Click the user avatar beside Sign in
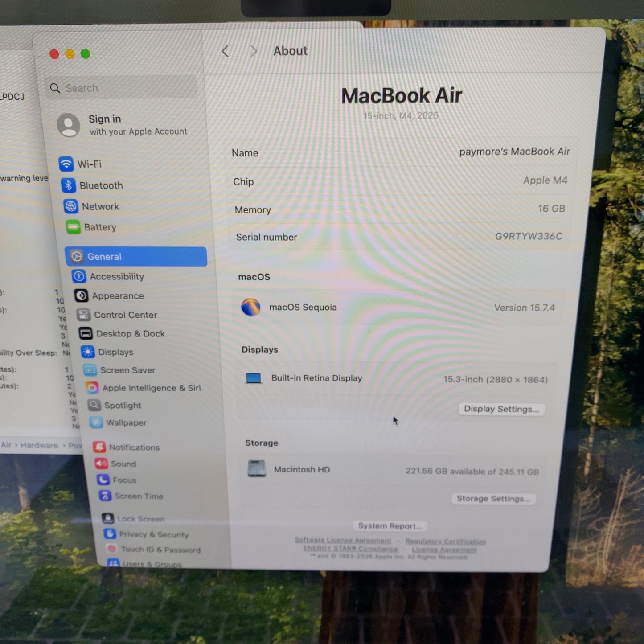644x644 pixels. (x=69, y=125)
